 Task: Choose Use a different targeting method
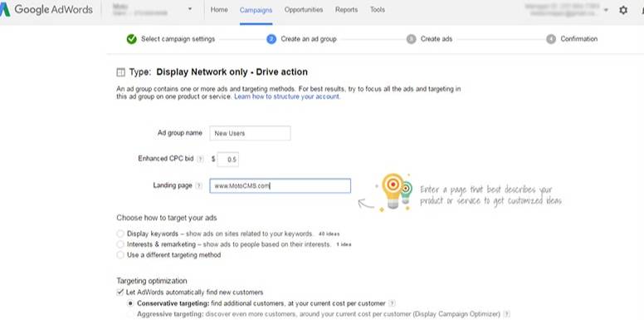click(x=120, y=255)
